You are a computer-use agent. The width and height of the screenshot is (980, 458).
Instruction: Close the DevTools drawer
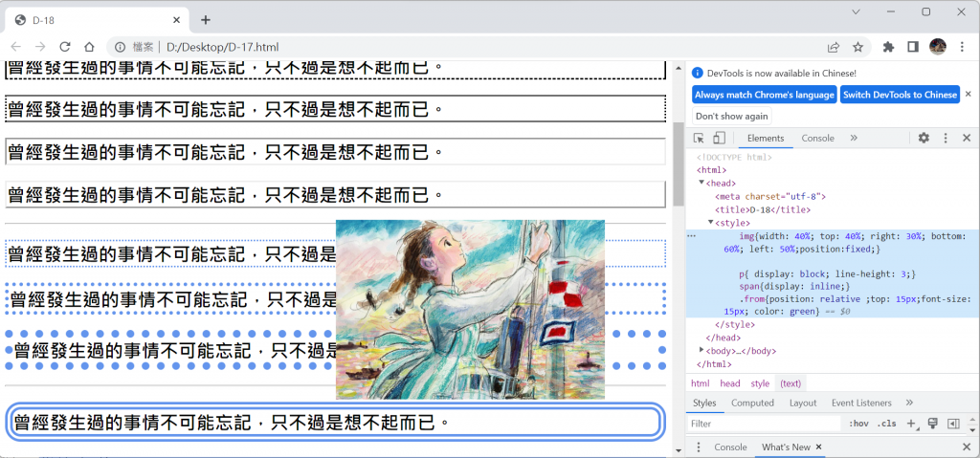point(967,447)
